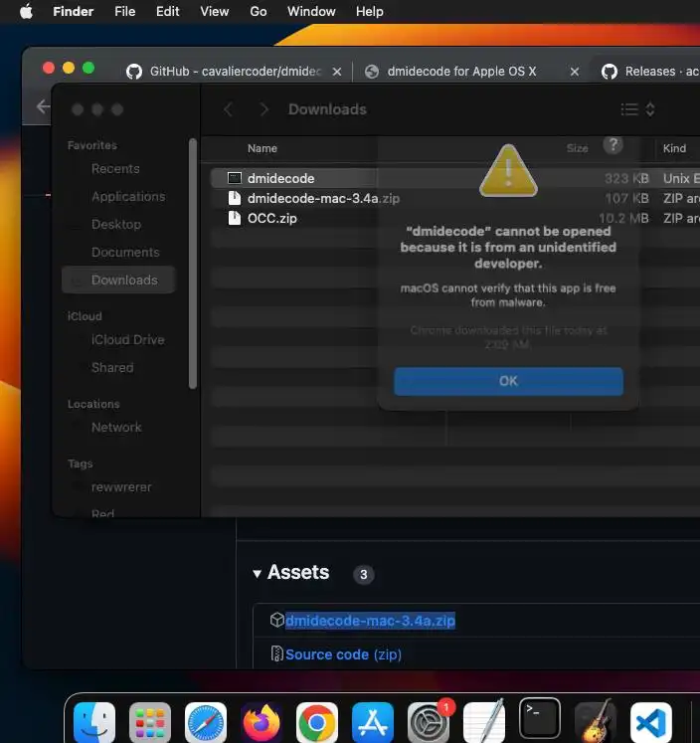Open Network in Finder sidebar

(116, 428)
